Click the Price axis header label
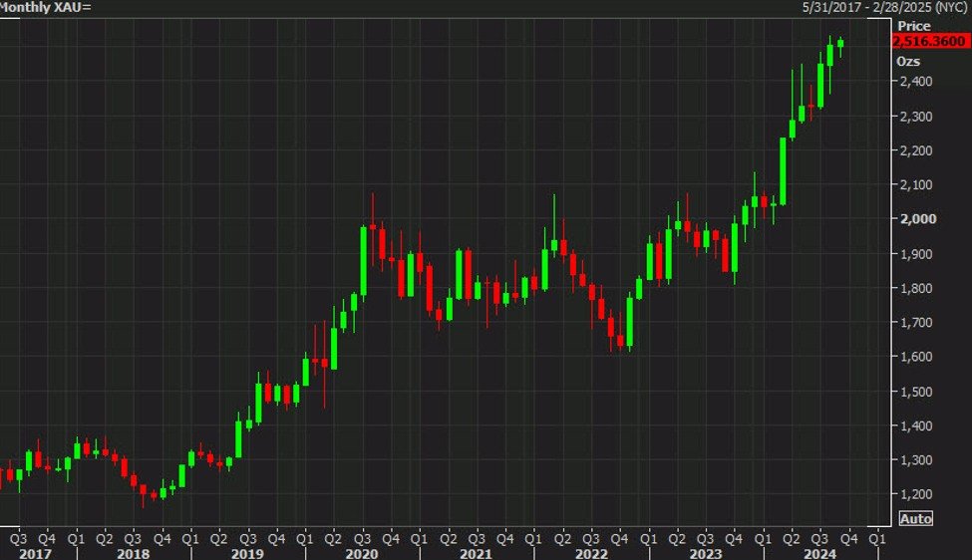This screenshot has height=560, width=972. [x=914, y=26]
